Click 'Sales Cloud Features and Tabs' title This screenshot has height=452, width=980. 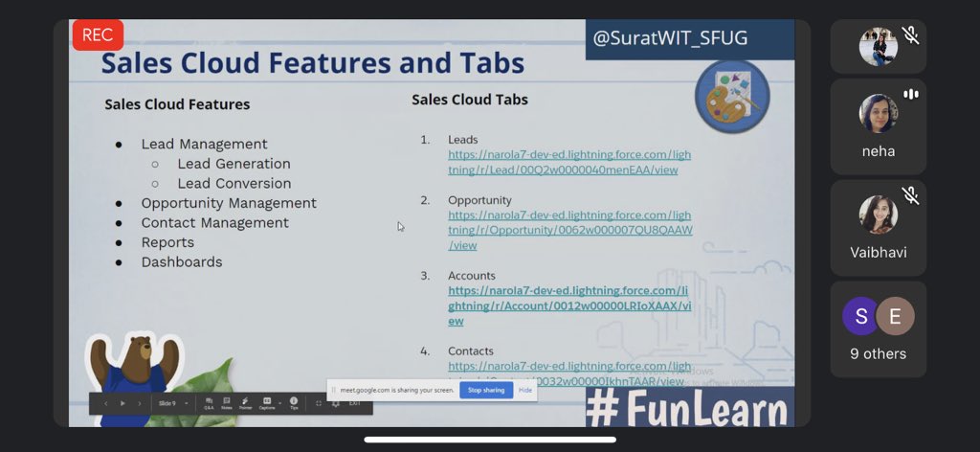pyautogui.click(x=313, y=63)
